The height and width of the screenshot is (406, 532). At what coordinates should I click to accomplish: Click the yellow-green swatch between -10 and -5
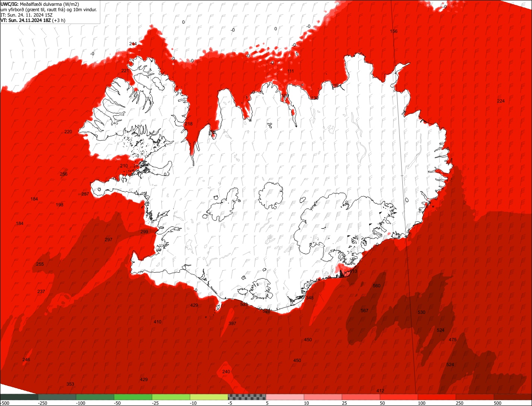point(209,397)
